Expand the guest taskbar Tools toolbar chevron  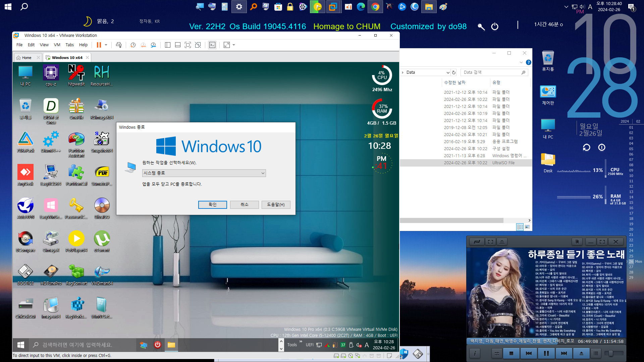pos(301,342)
